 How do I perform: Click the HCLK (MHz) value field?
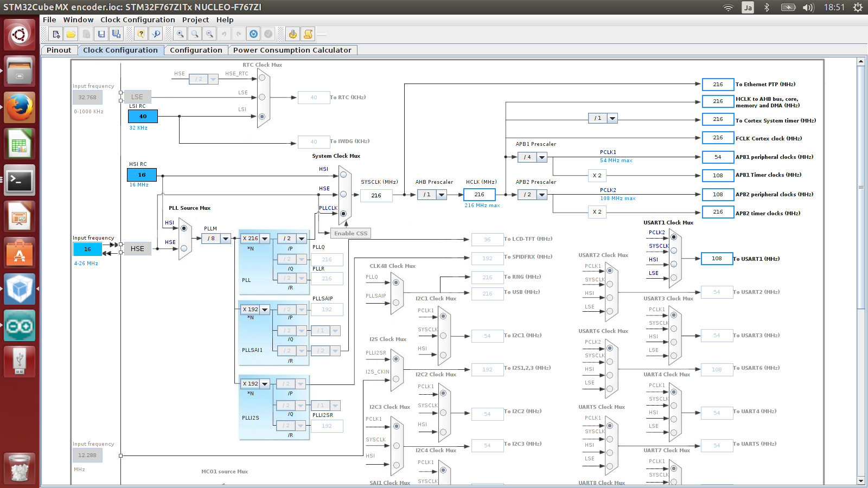479,194
